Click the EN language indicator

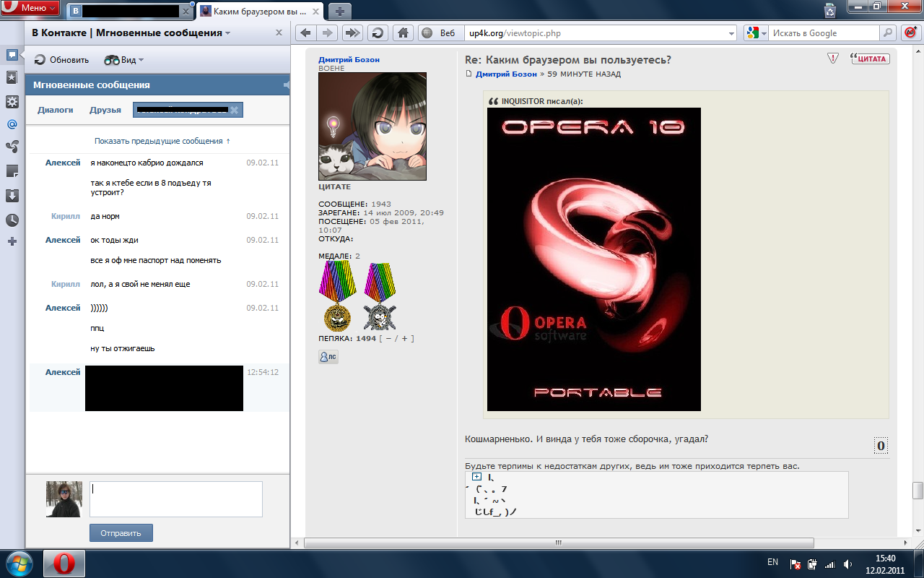(x=772, y=562)
